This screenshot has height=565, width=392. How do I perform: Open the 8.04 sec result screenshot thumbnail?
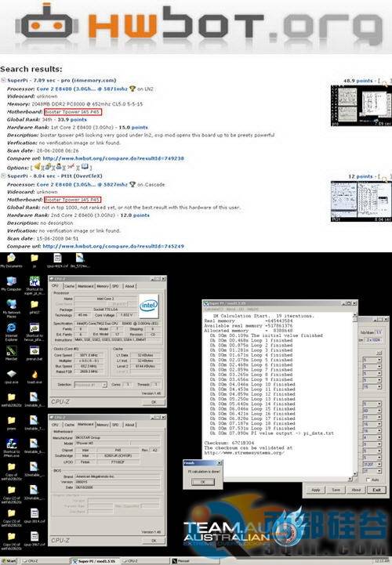click(361, 201)
